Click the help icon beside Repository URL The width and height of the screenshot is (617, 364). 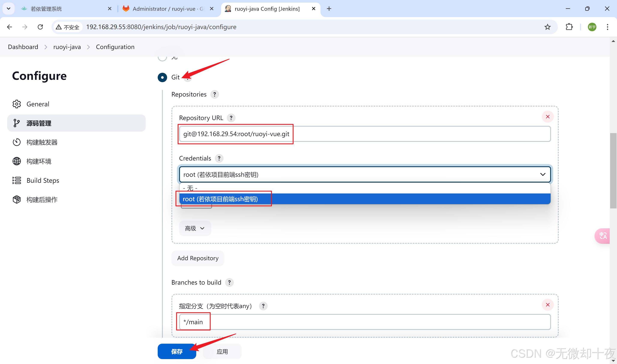231,118
